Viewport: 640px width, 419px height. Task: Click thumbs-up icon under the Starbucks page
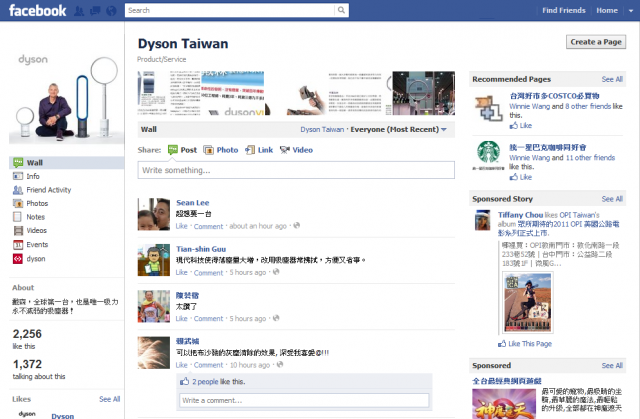click(x=513, y=177)
